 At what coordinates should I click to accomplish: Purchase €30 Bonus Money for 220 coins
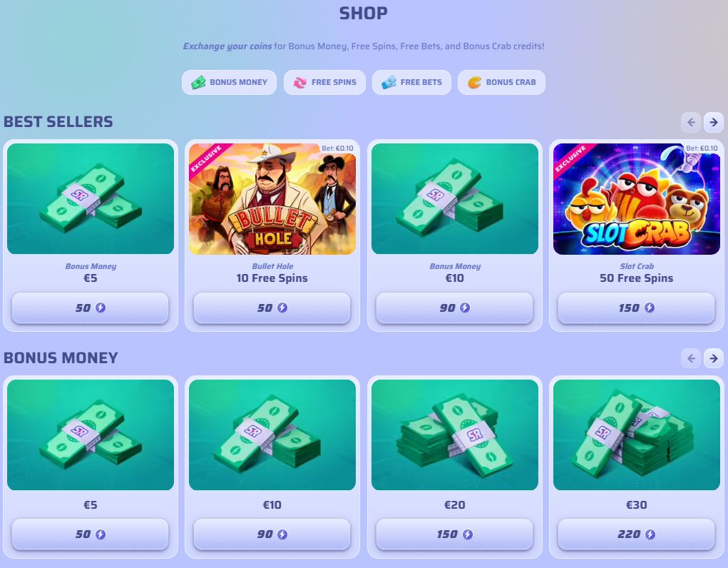click(x=636, y=534)
